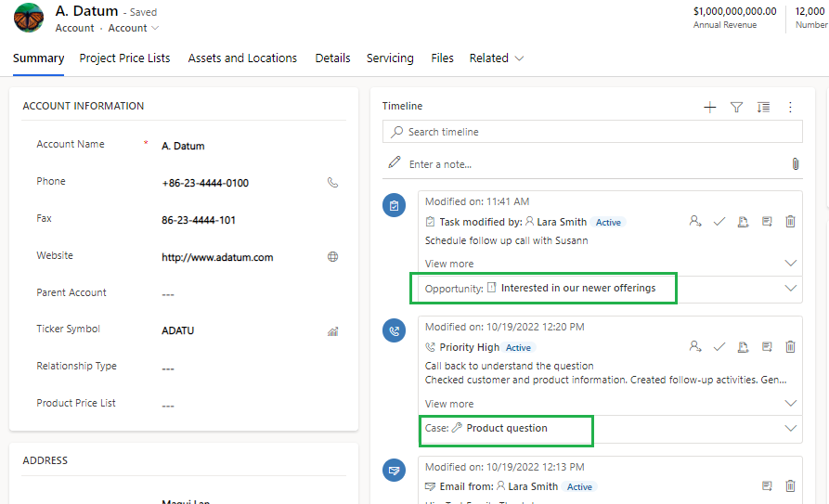Click the Fax value 86-23-4444-101
The width and height of the screenshot is (829, 504).
pos(199,220)
